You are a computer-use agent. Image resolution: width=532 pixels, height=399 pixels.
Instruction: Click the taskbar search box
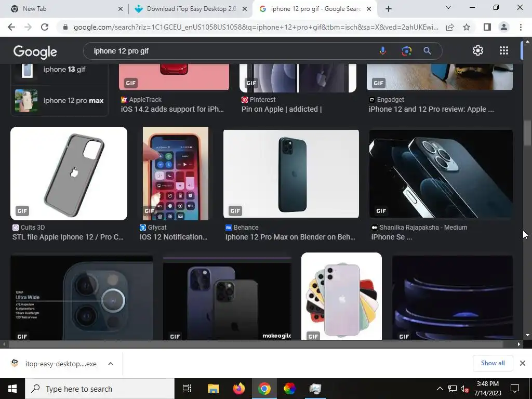(100, 389)
